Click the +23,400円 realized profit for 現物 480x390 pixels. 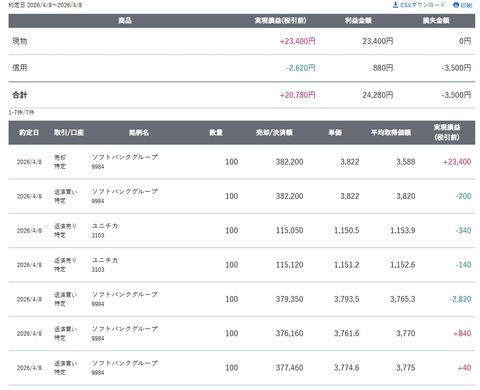coord(297,41)
